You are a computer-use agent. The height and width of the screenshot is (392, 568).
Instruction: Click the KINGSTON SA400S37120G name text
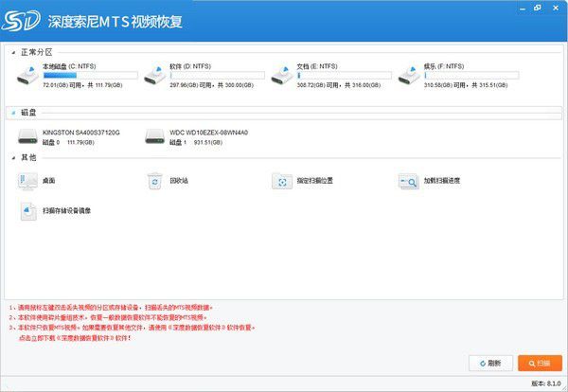coord(81,133)
